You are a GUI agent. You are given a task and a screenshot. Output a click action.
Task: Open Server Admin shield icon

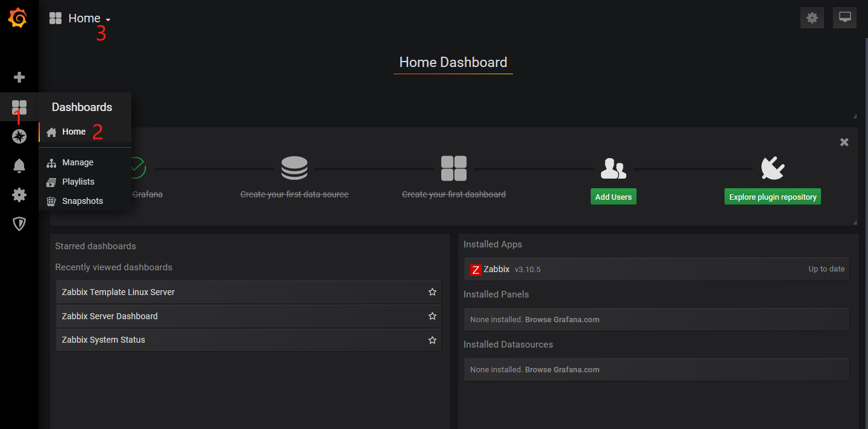point(19,224)
